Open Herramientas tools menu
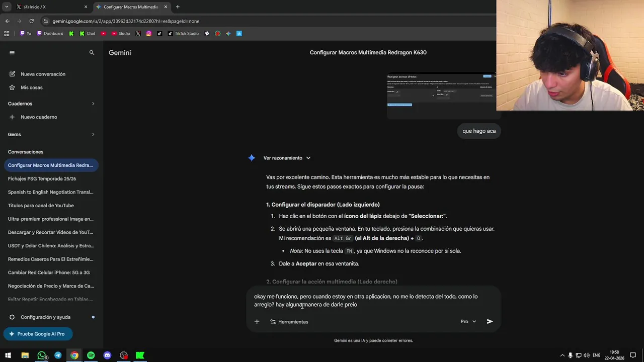Screen dimensions: 644x362 289,322
